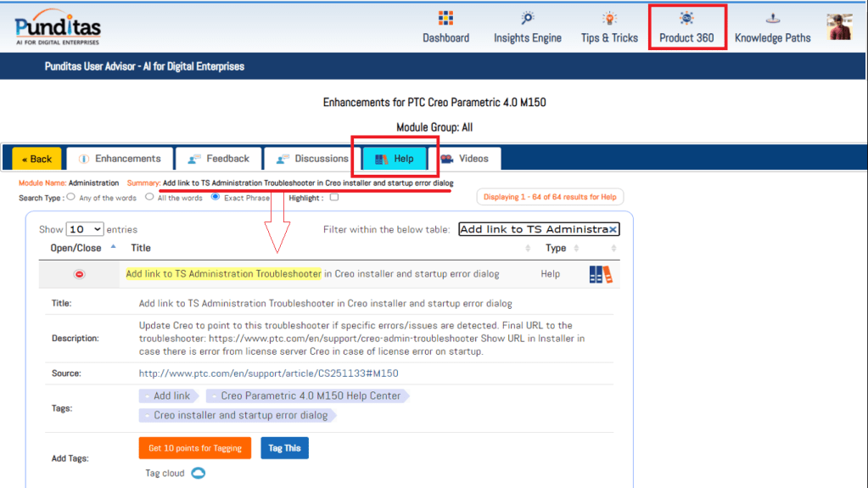Open the ptc.com Source article link

[x=268, y=373]
